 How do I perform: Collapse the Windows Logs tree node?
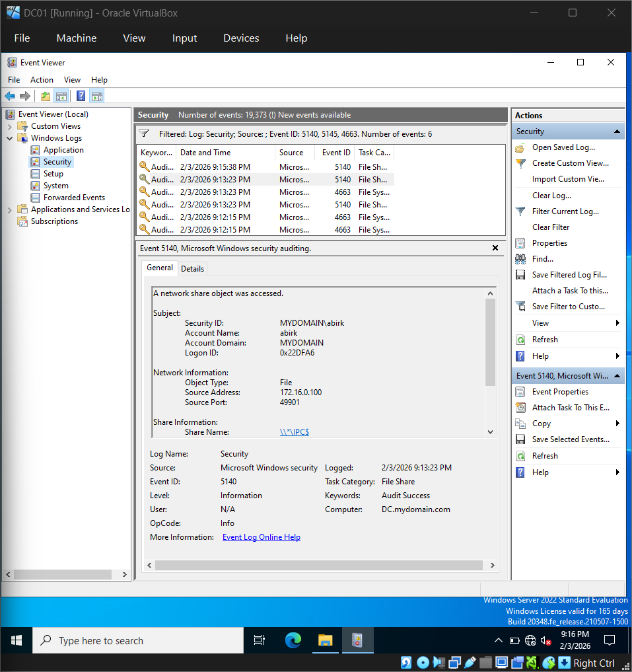coord(9,138)
